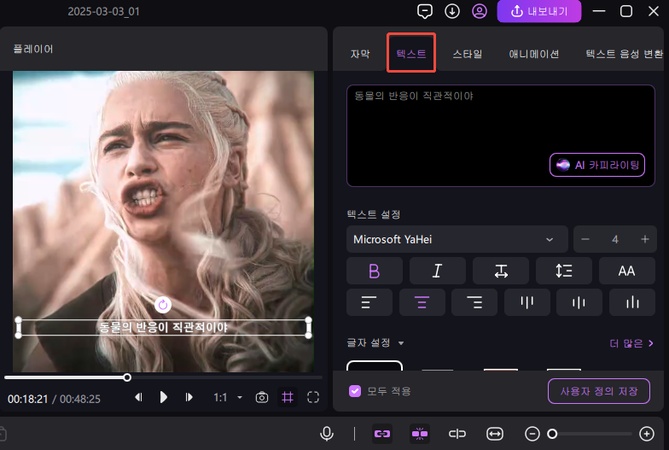The height and width of the screenshot is (450, 669).
Task: Toggle the grid guide overlay icon
Action: click(x=288, y=398)
